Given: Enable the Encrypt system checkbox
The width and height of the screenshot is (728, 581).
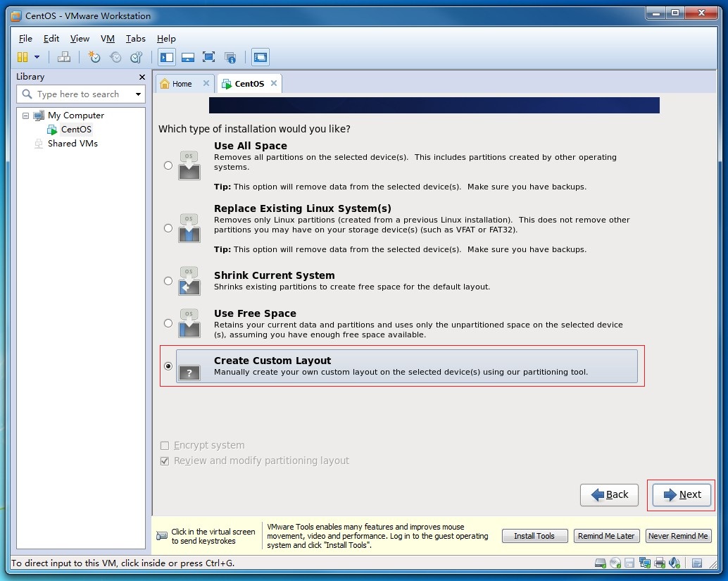Looking at the screenshot, I should click(165, 445).
